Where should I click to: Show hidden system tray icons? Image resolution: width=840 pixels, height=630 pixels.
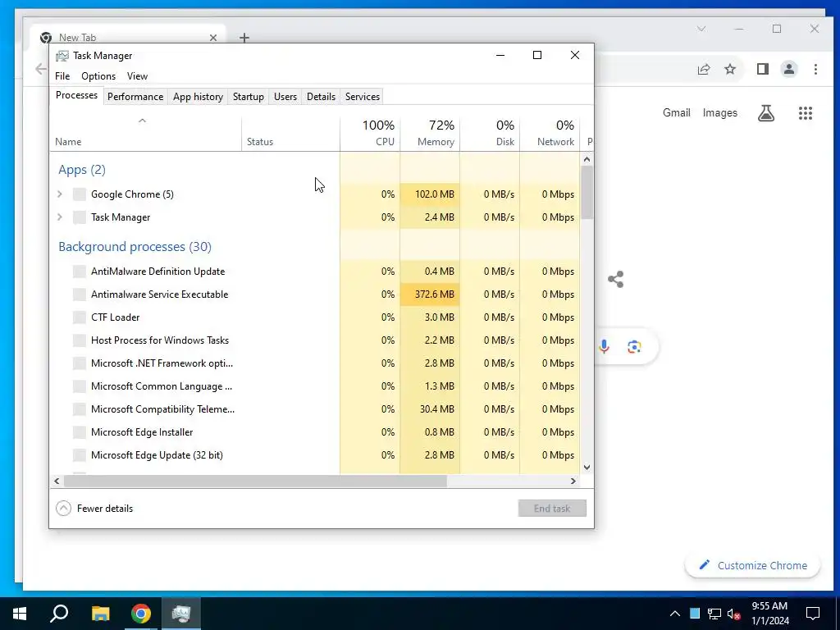click(x=675, y=614)
